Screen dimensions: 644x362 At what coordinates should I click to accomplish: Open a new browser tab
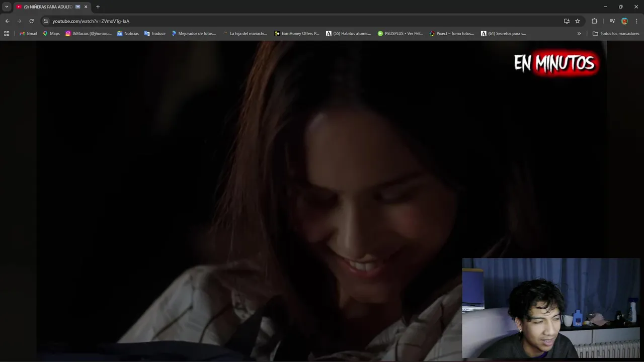pos(98,7)
